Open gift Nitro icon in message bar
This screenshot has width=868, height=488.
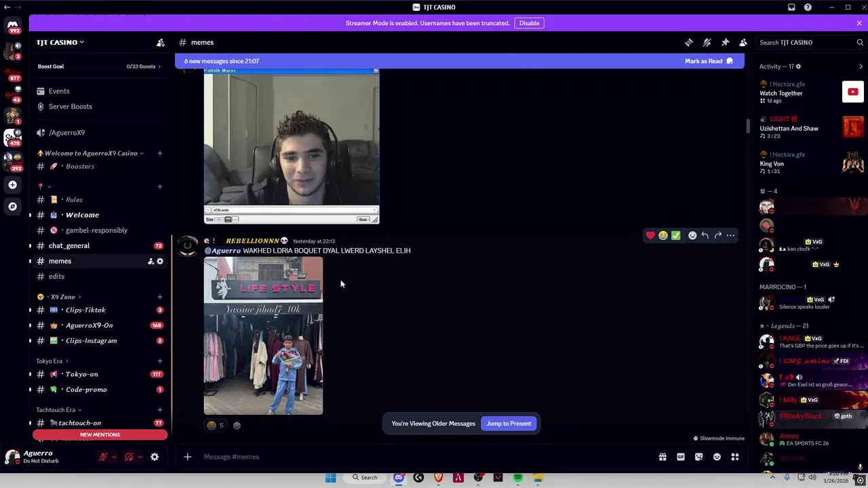coord(663,457)
